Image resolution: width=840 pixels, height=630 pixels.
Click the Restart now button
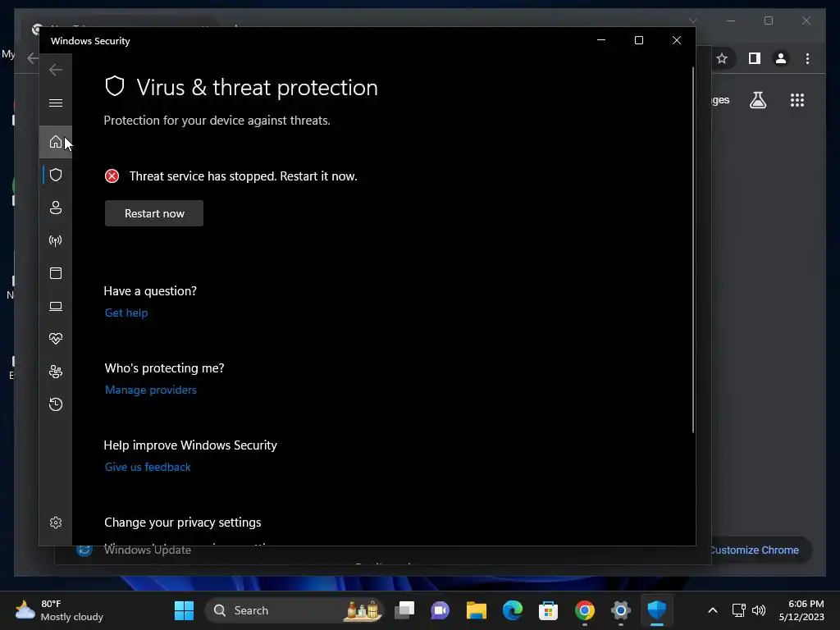tap(154, 213)
